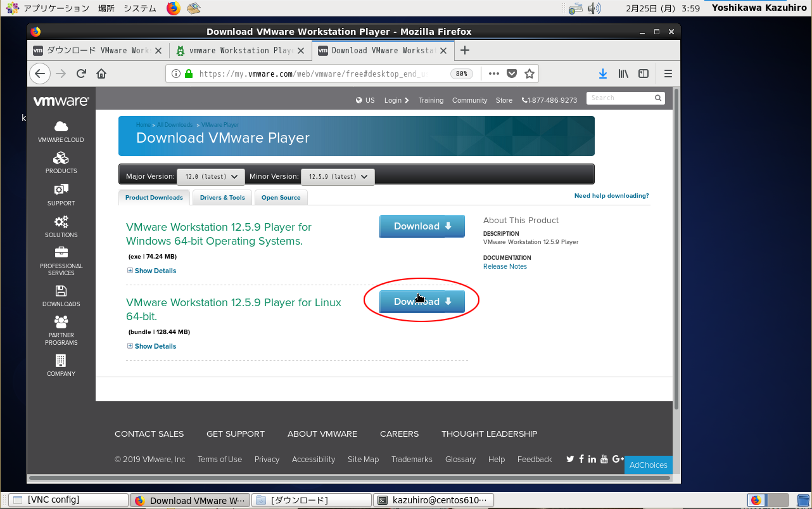Open Firefox library icon
The width and height of the screenshot is (812, 509).
(x=623, y=74)
